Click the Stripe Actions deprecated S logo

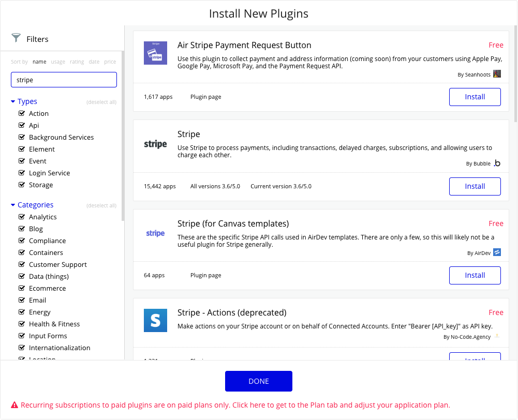coord(155,320)
